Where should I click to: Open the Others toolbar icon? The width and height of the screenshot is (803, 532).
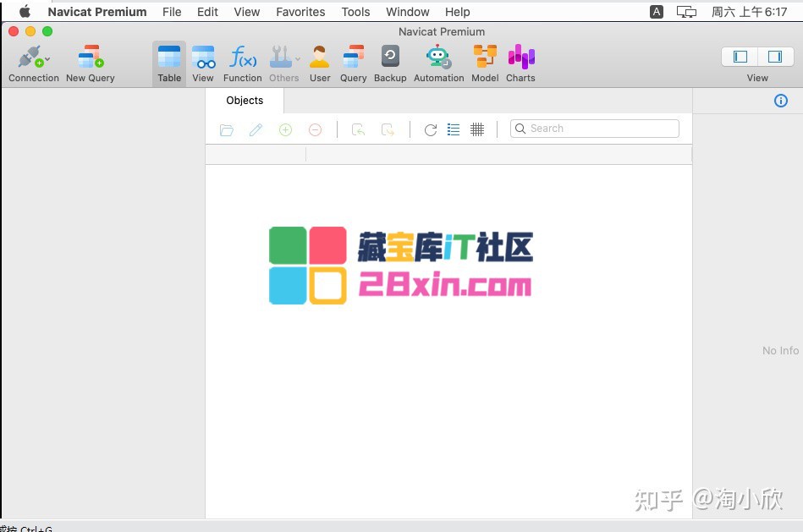coord(281,57)
